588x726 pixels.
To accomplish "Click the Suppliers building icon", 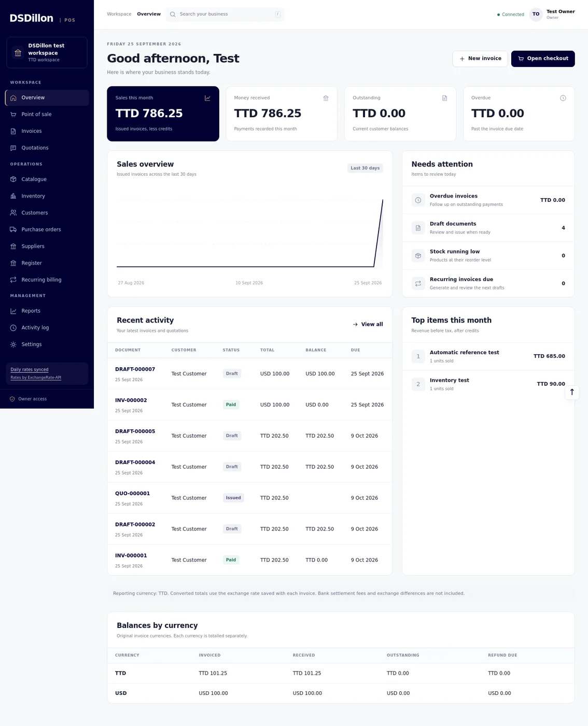I will tap(13, 246).
